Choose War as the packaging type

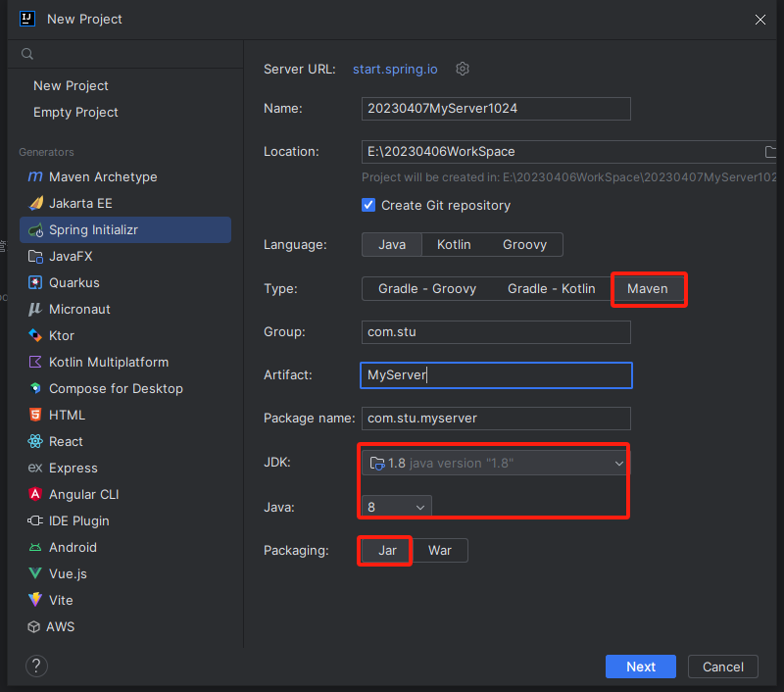(440, 551)
